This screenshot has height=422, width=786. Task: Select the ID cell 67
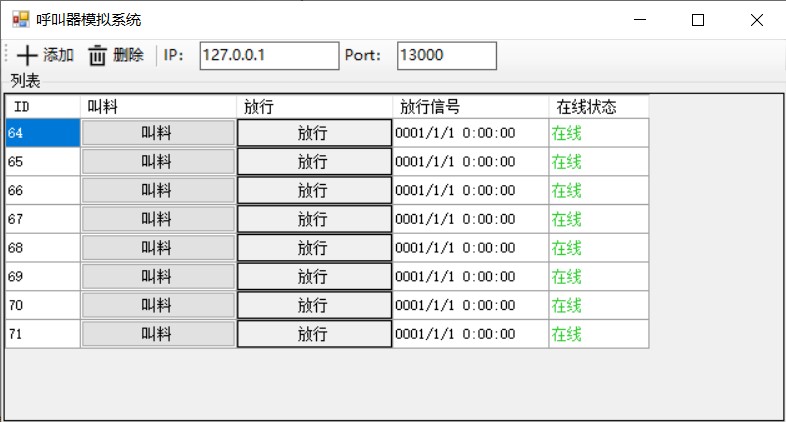pos(43,219)
